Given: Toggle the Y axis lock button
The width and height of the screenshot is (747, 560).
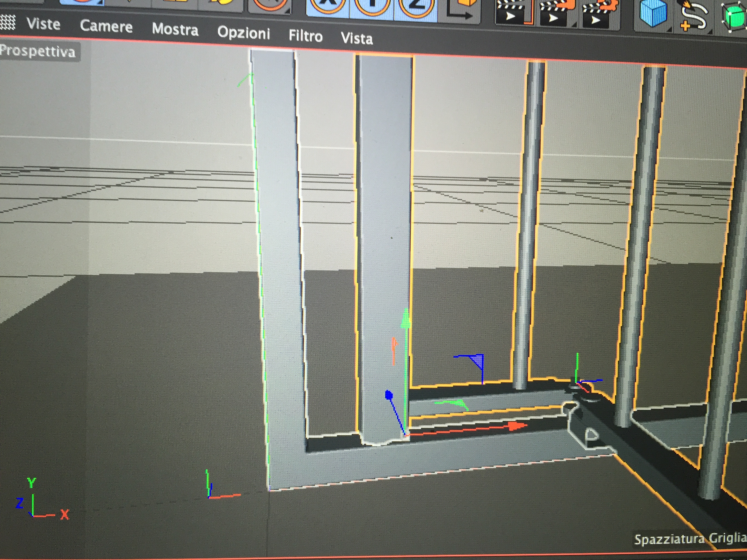Looking at the screenshot, I should 371,7.
